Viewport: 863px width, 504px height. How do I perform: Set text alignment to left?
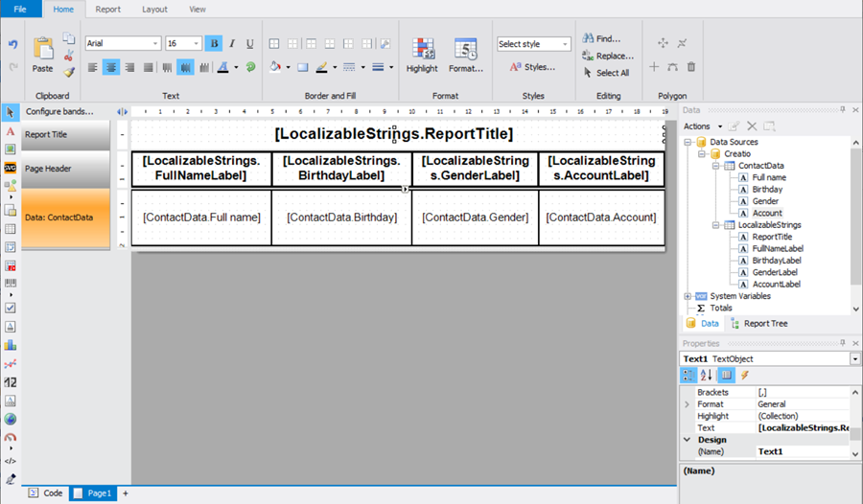coord(93,68)
